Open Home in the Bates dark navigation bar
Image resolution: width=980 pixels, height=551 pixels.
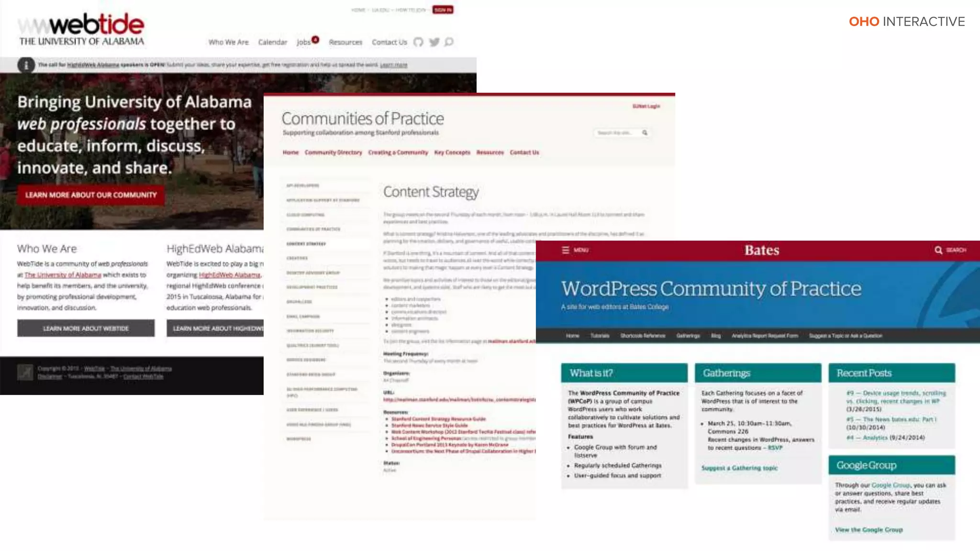coord(572,336)
